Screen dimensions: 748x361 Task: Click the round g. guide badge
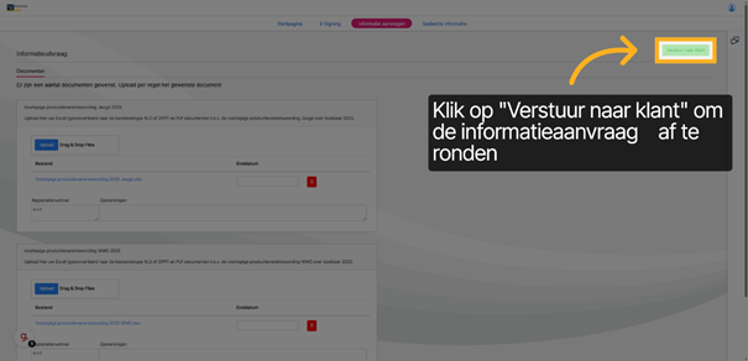(24, 338)
